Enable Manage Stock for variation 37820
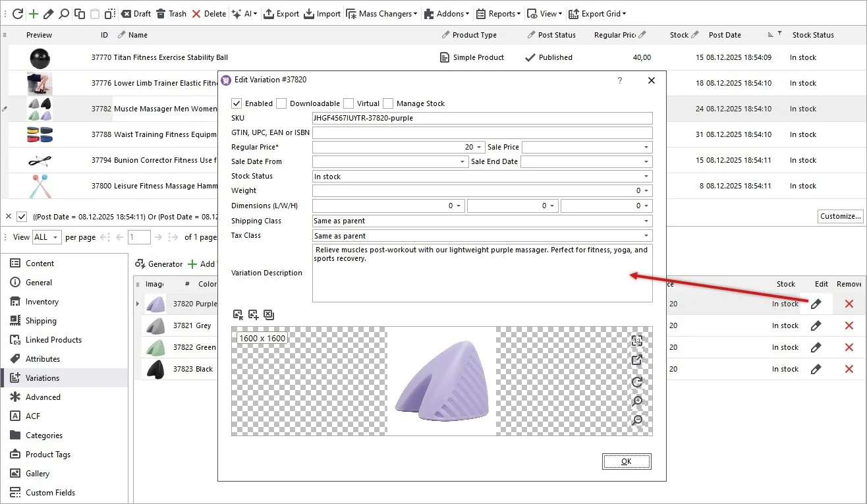The width and height of the screenshot is (867, 504). (x=389, y=103)
